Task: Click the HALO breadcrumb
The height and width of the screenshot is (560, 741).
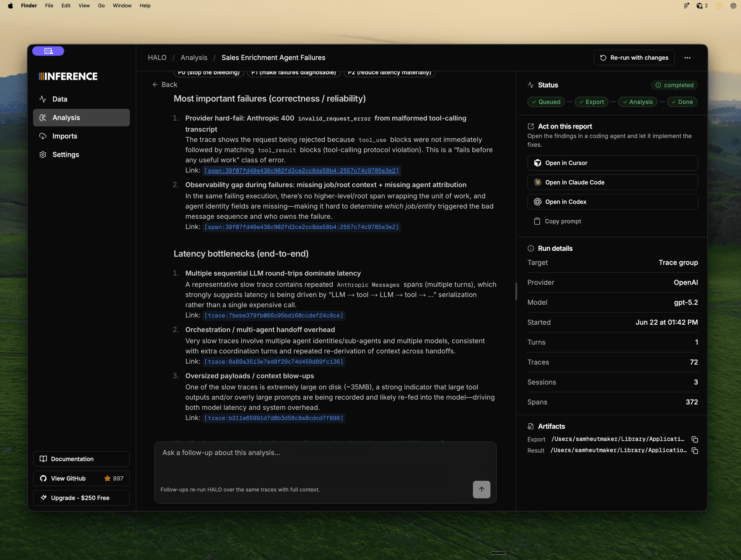Action: pyautogui.click(x=157, y=57)
